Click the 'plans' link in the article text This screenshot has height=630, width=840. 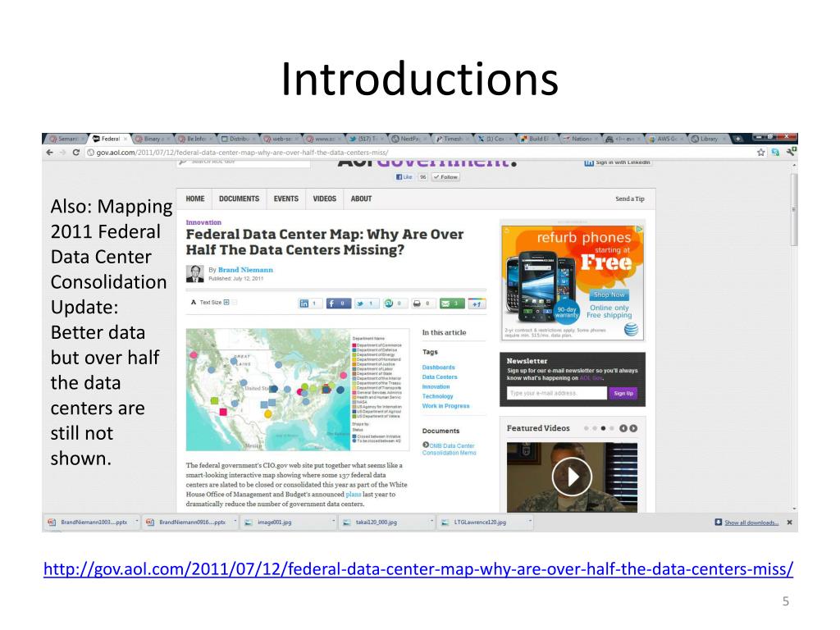click(354, 495)
